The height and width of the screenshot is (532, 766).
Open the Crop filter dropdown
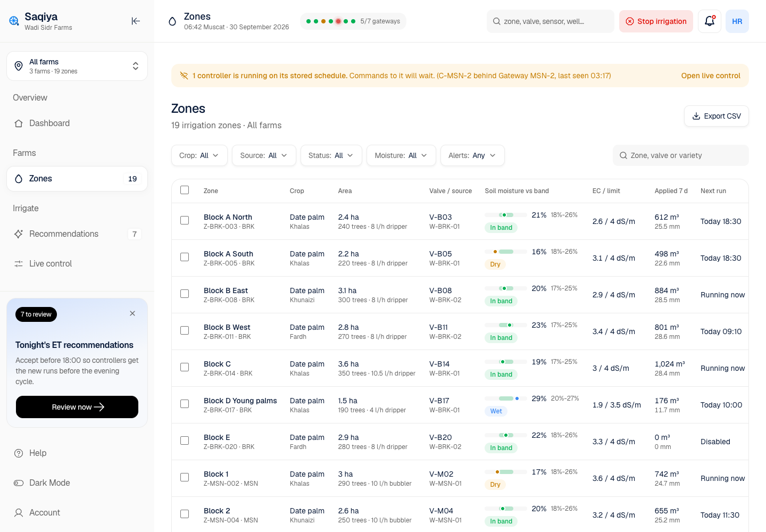point(199,155)
